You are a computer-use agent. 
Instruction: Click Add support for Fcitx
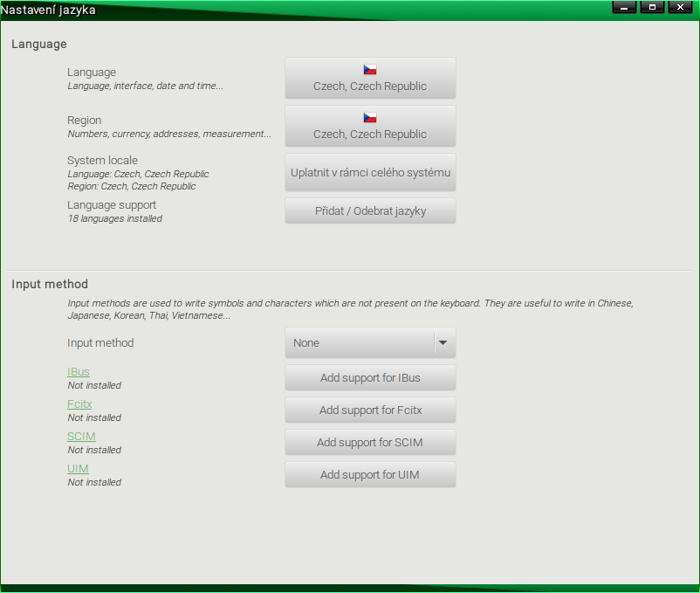[x=370, y=410]
